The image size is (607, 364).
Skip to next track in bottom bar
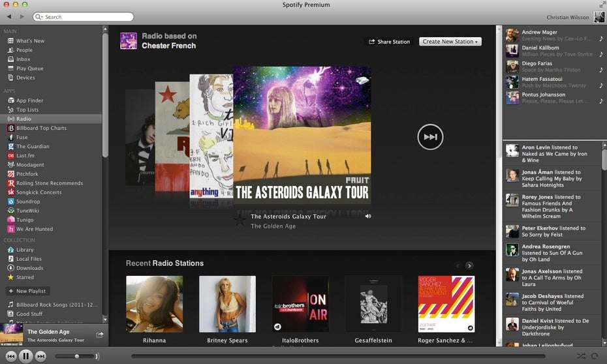[40, 356]
